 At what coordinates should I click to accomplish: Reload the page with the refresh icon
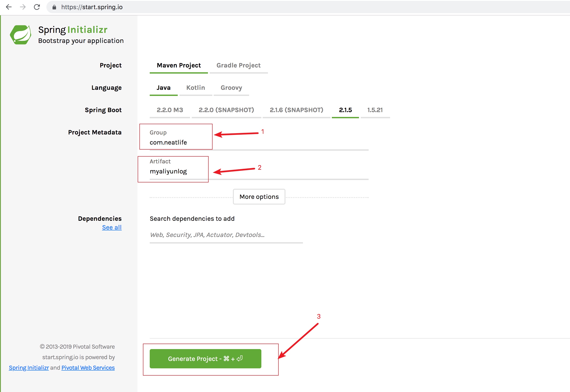(x=37, y=7)
